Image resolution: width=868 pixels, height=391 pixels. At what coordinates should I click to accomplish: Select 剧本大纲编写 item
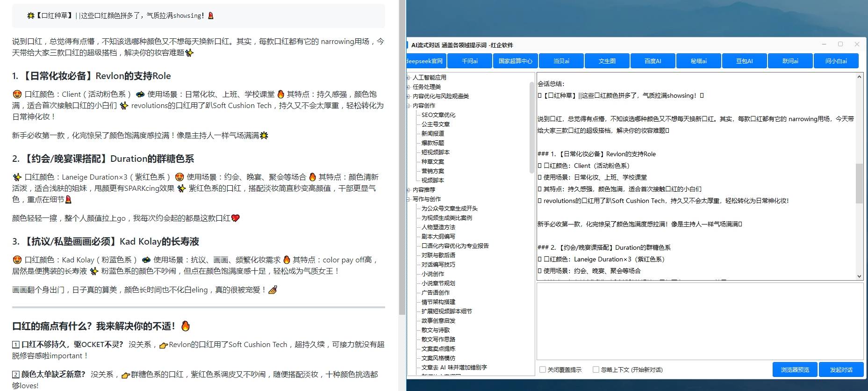pos(438,237)
